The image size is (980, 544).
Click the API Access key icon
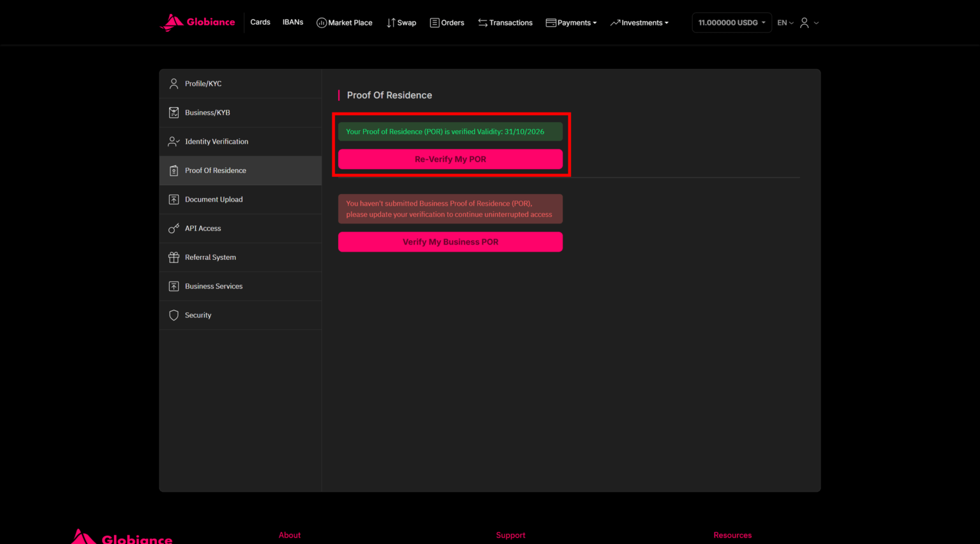[174, 229]
